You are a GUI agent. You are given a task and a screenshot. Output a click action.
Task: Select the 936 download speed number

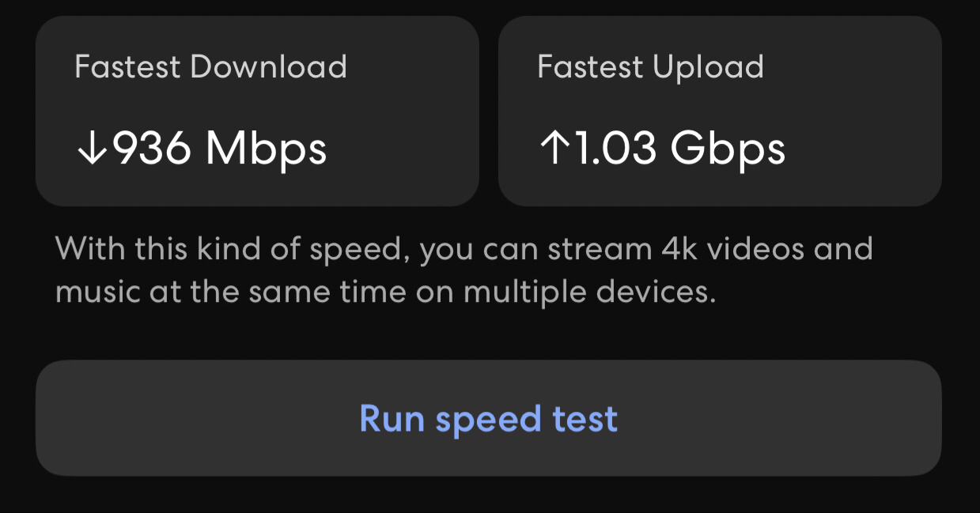tap(152, 148)
